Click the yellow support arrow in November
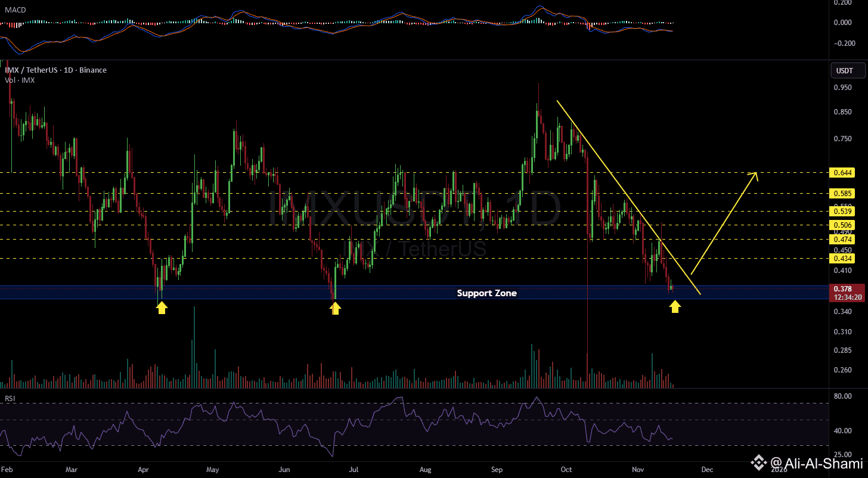 click(675, 306)
